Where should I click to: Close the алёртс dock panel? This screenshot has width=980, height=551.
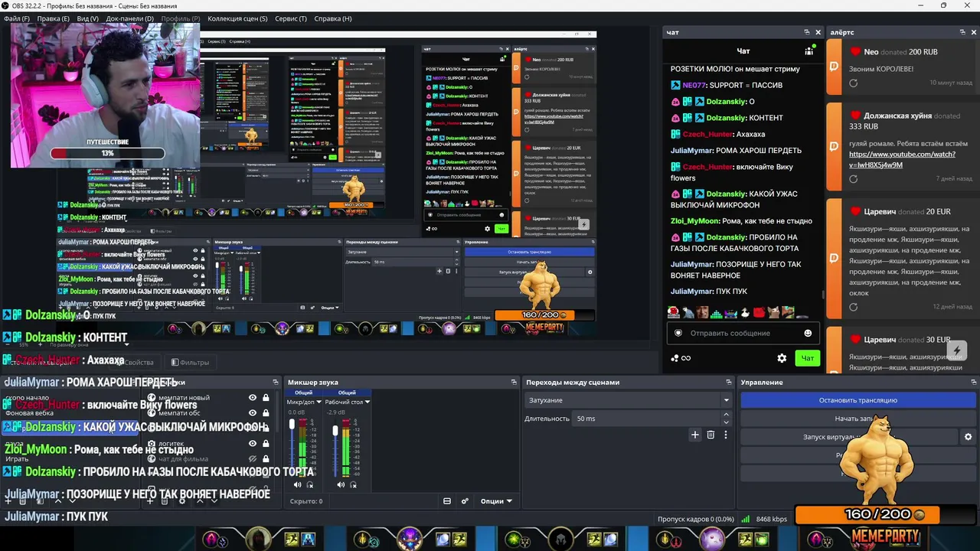pos(974,32)
